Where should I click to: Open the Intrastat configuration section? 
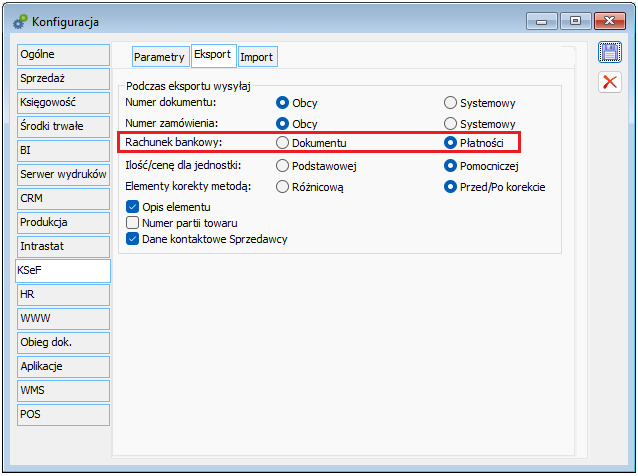click(62, 246)
